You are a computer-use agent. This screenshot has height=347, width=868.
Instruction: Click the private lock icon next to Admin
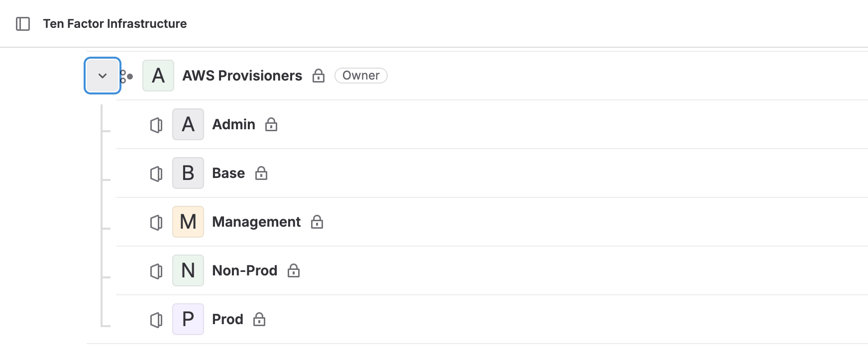click(x=271, y=124)
